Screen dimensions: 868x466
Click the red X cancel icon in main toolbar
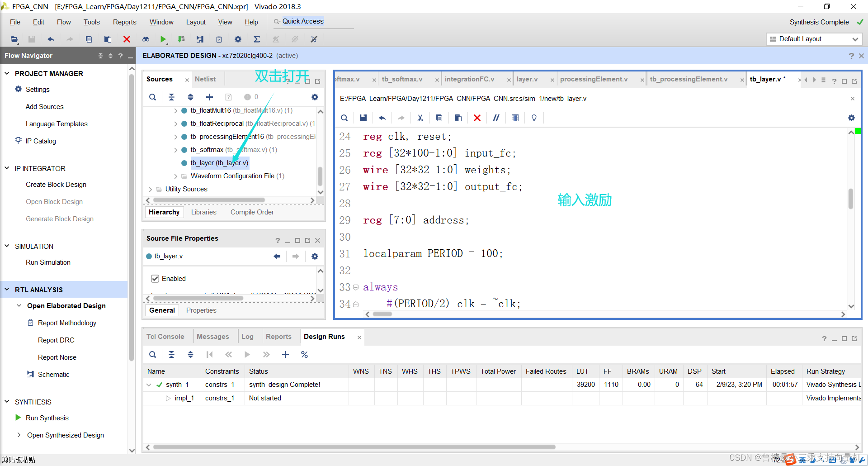(x=127, y=39)
